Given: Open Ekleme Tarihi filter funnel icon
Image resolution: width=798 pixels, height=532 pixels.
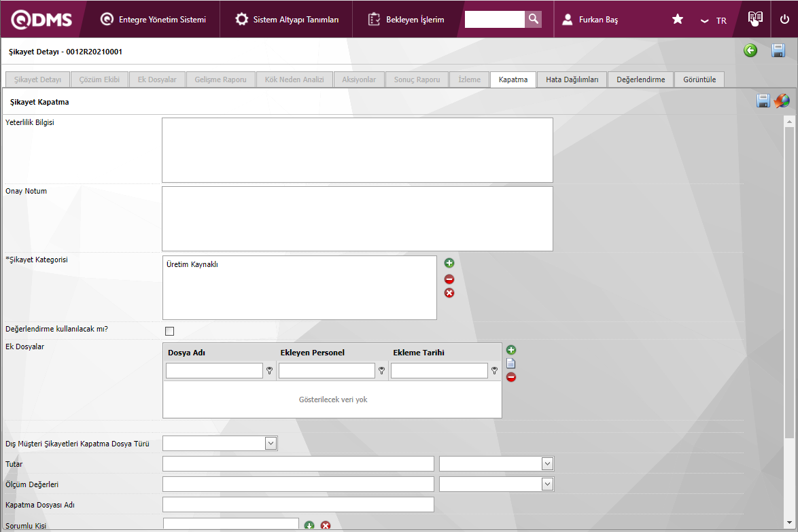Looking at the screenshot, I should coord(494,371).
